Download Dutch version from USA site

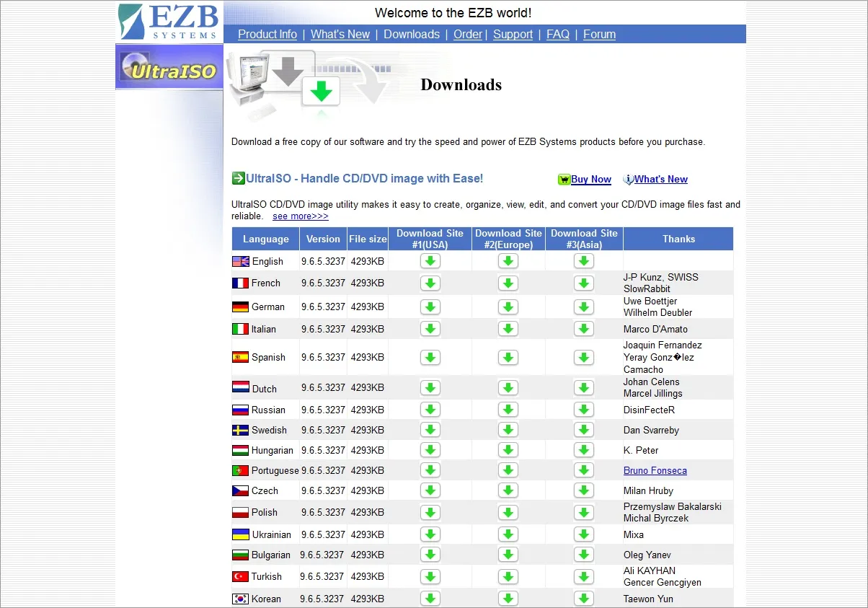(430, 387)
